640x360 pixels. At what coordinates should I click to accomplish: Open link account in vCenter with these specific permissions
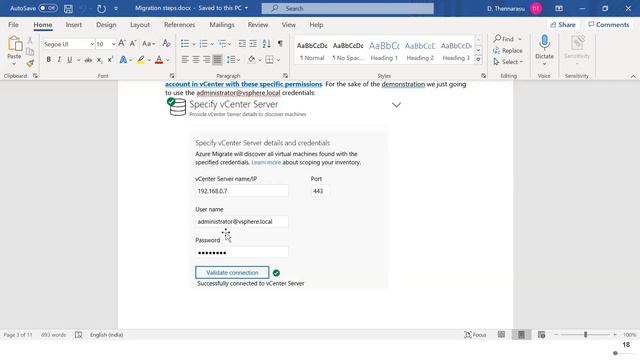pyautogui.click(x=244, y=84)
